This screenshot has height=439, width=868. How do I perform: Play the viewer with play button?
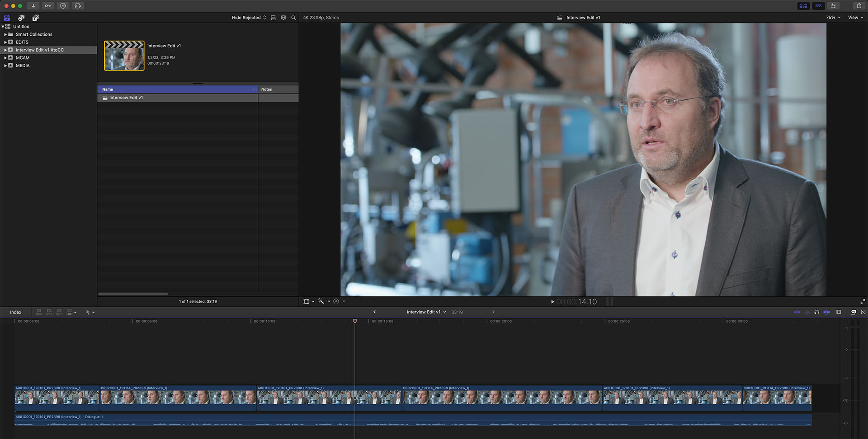[552, 302]
